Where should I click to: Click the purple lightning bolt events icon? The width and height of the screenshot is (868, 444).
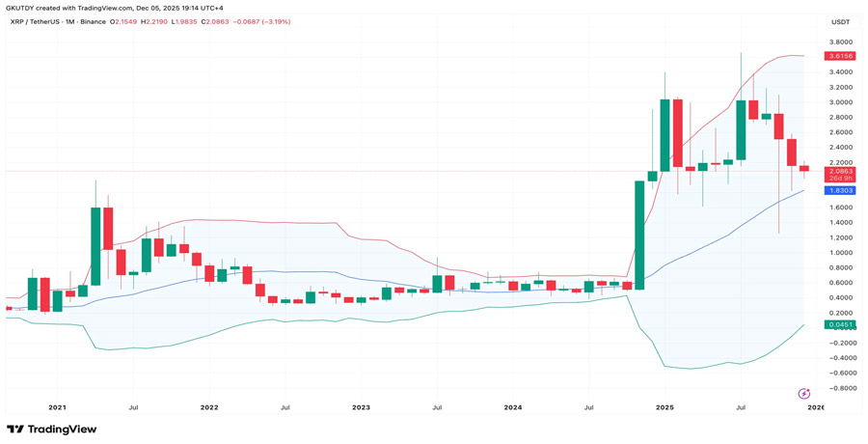804,394
